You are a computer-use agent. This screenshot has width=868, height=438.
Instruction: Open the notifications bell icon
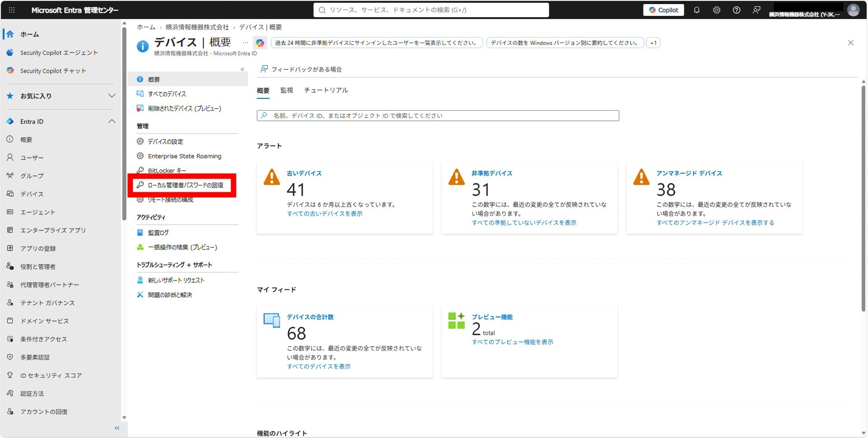[x=696, y=10]
